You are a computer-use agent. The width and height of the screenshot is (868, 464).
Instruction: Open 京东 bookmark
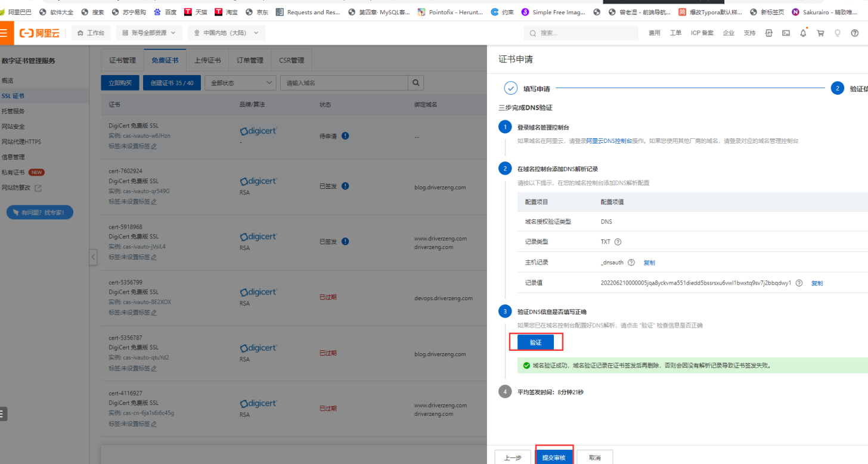pos(257,12)
